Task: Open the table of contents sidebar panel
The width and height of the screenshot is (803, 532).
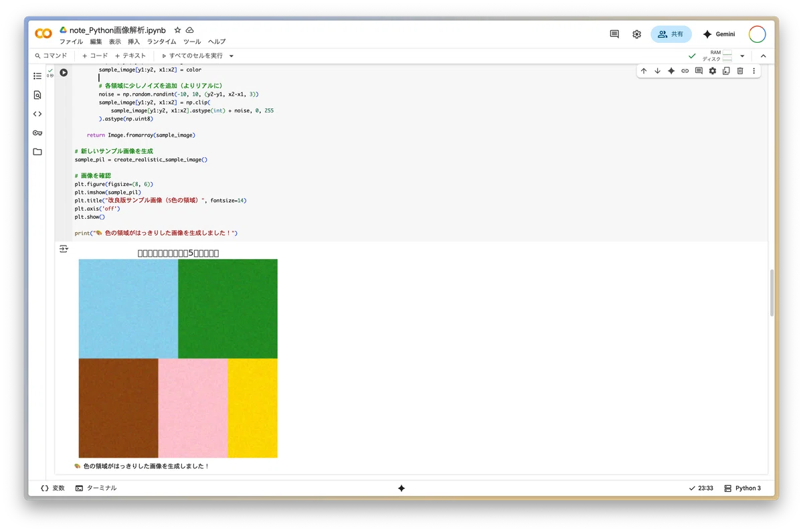Action: pos(37,76)
